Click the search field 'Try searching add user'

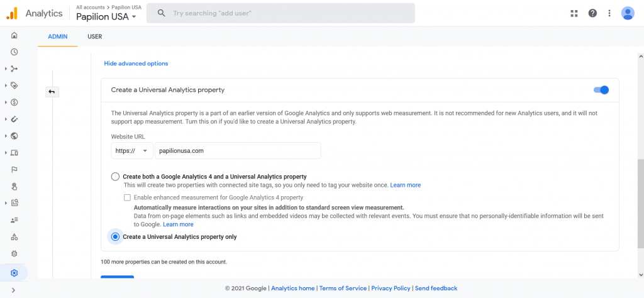tap(280, 13)
